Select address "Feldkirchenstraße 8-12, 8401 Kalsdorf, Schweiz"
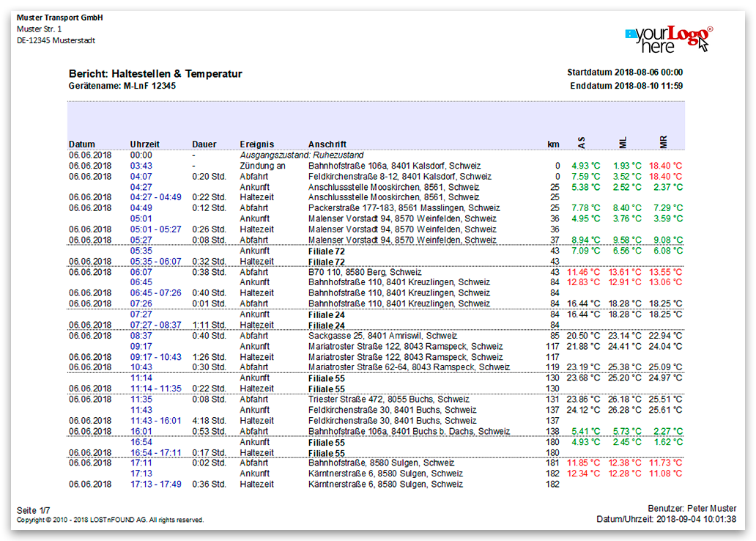The image size is (756, 541). pos(400,177)
